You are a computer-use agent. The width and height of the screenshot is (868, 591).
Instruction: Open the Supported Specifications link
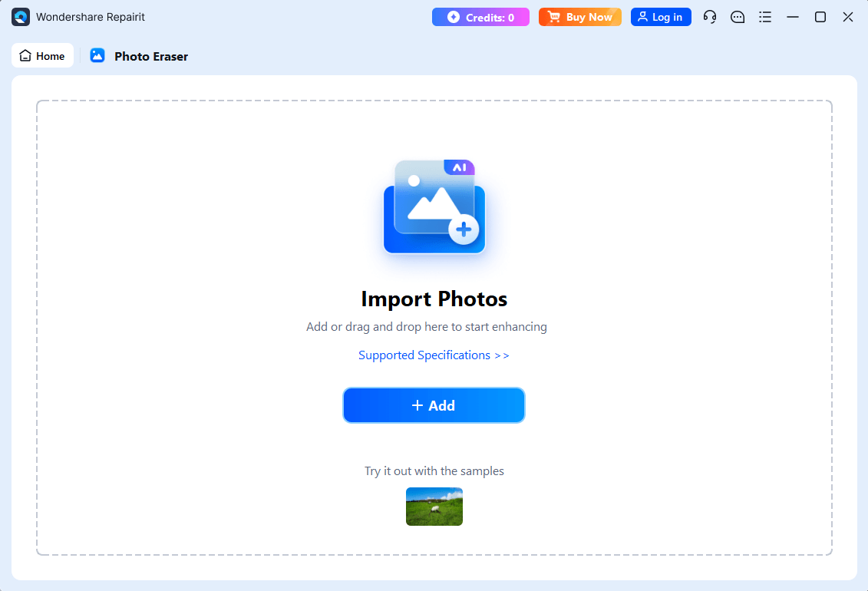(x=434, y=355)
